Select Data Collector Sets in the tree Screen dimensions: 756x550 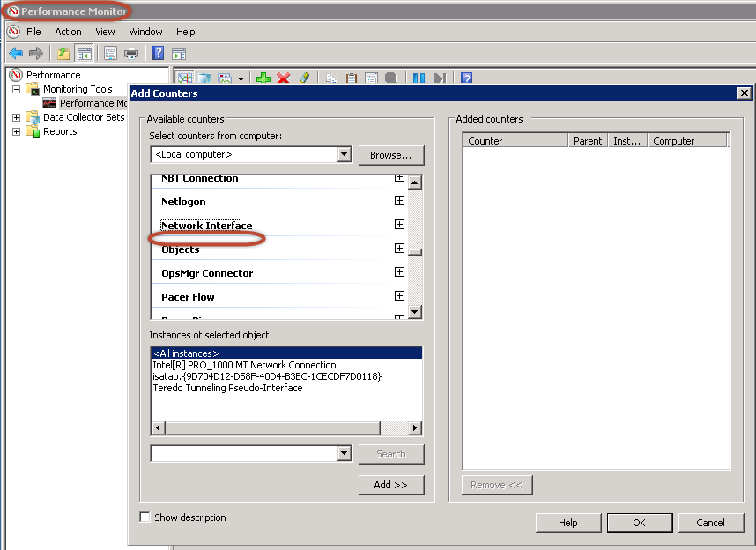click(x=84, y=117)
